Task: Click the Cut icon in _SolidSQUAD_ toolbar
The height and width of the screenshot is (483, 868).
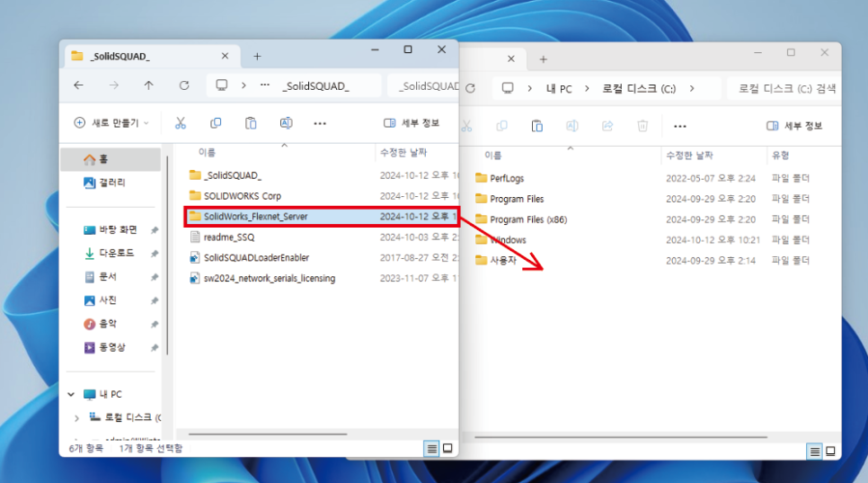Action: [181, 123]
